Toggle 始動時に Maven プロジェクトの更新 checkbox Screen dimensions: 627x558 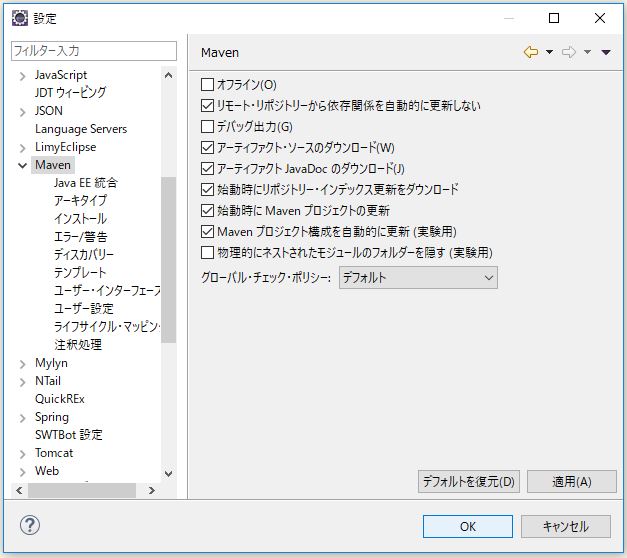[x=207, y=210]
